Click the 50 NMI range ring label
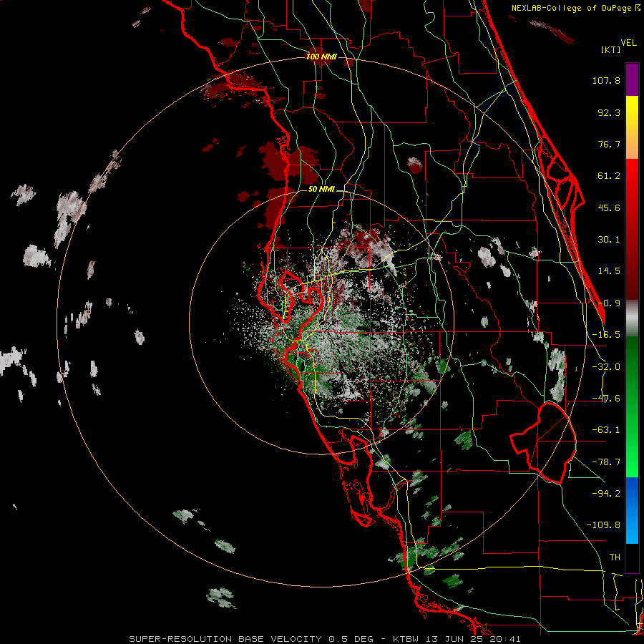This screenshot has width=644, height=644. (321, 190)
